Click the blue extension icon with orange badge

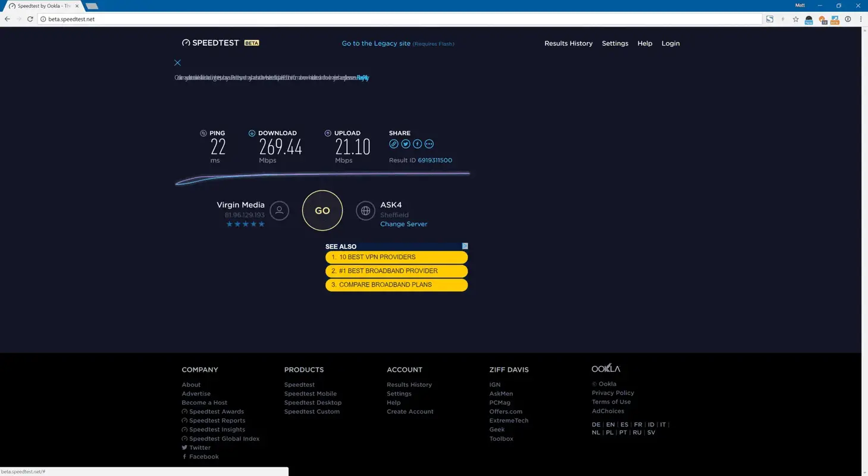(835, 20)
